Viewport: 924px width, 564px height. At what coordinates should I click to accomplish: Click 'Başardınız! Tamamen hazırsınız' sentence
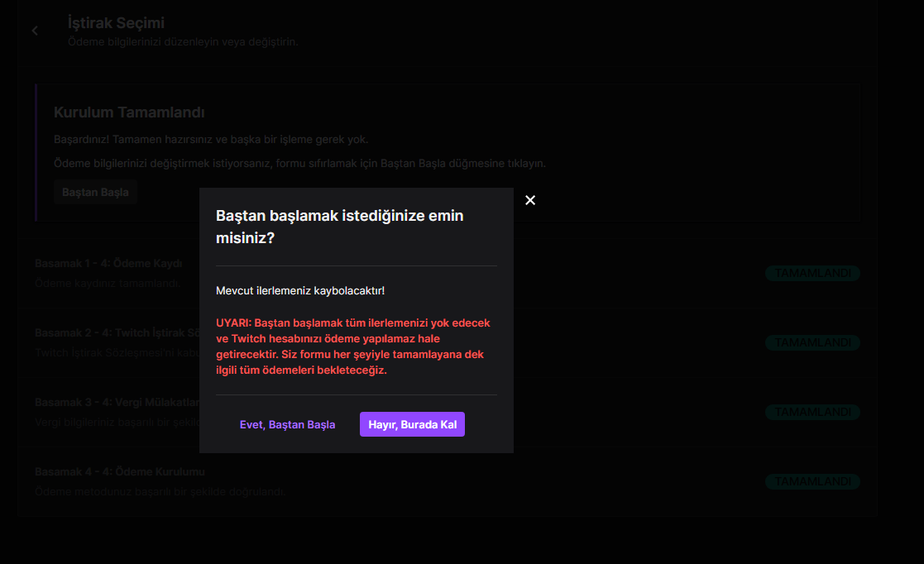[210, 140]
